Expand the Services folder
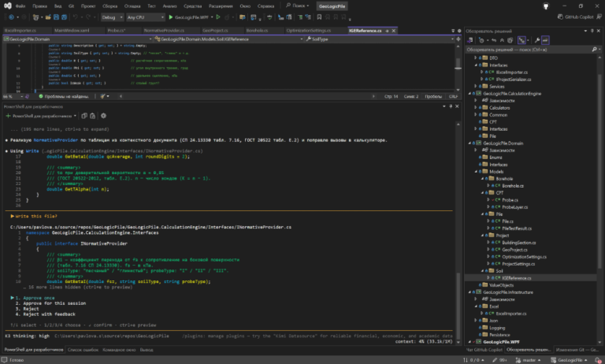This screenshot has width=605, height=364. pyautogui.click(x=475, y=87)
